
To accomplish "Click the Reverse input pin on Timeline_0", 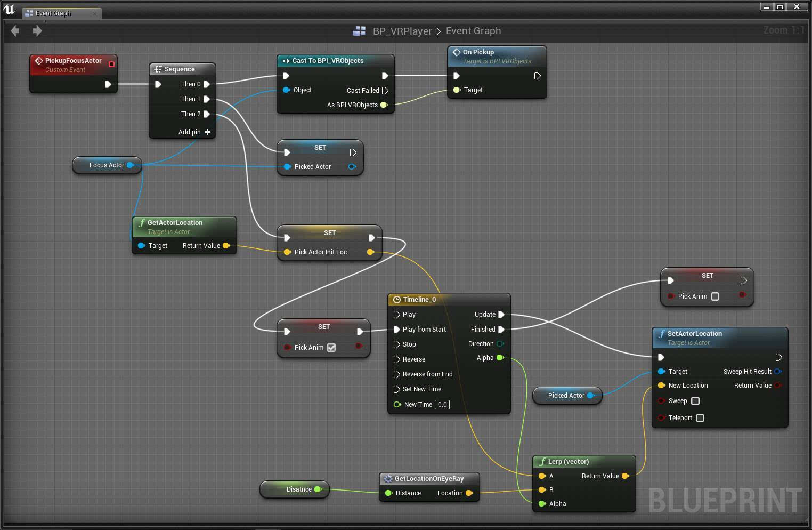I will 396,359.
